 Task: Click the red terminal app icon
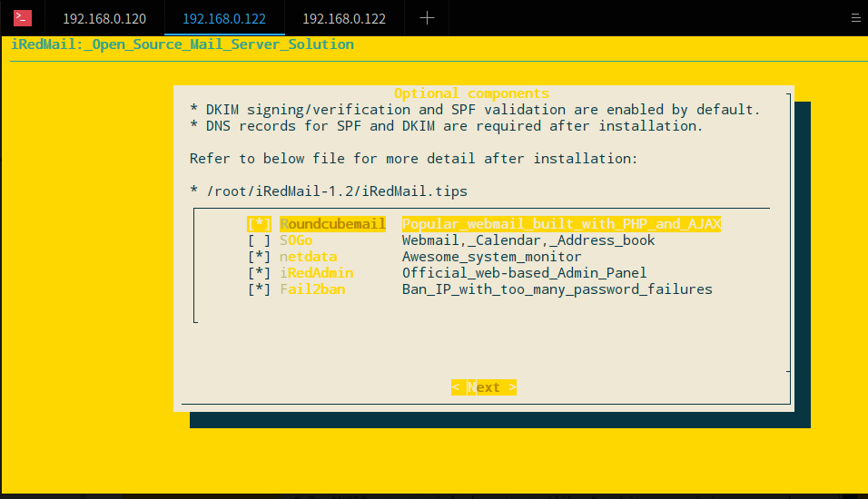[23, 18]
